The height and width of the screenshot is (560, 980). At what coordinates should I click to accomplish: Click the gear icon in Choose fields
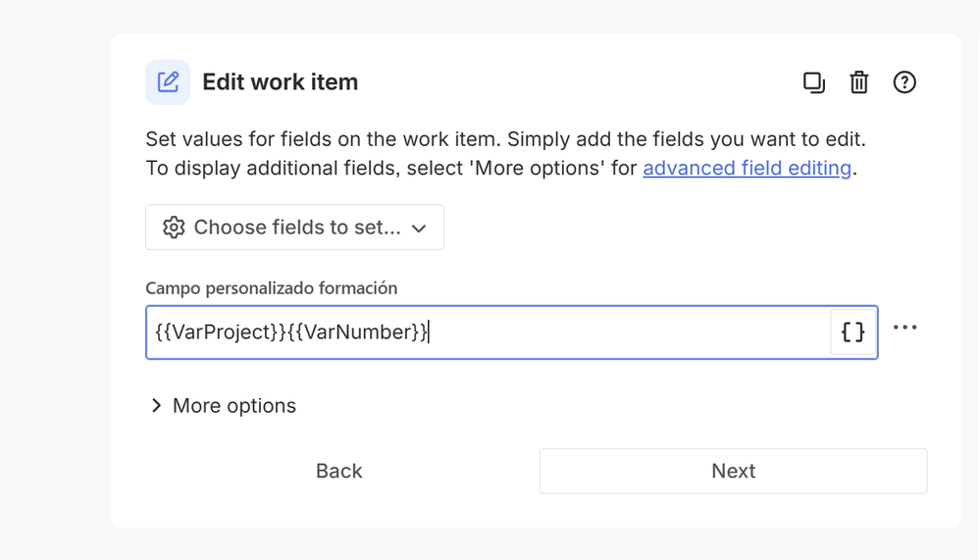pyautogui.click(x=174, y=227)
